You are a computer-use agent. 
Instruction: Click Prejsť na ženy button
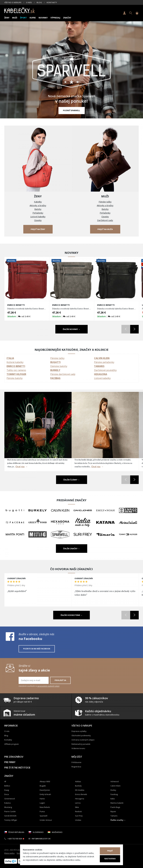tap(38, 229)
